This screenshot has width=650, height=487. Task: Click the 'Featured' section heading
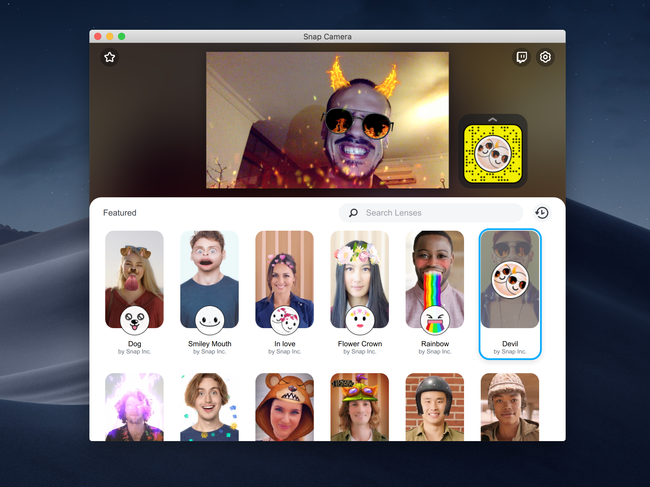pyautogui.click(x=120, y=213)
